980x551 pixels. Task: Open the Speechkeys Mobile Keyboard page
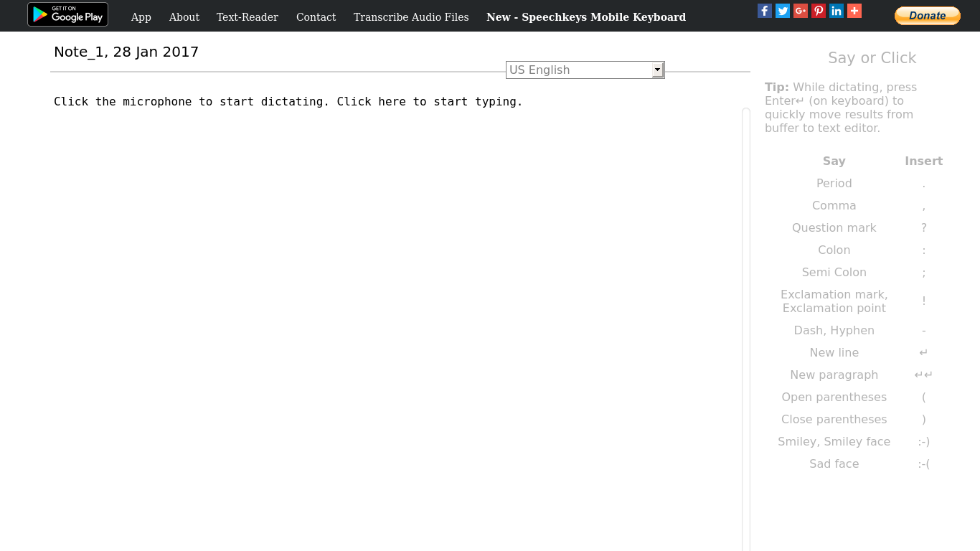(x=585, y=17)
